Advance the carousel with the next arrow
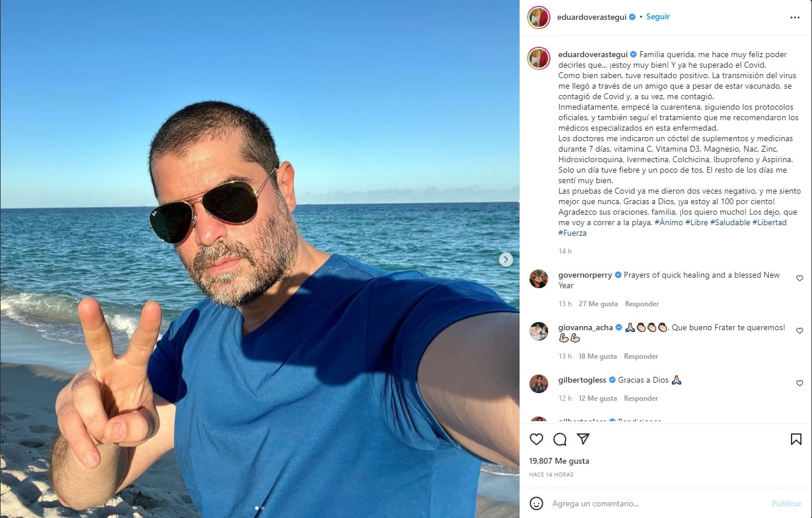812x518 pixels. [506, 259]
